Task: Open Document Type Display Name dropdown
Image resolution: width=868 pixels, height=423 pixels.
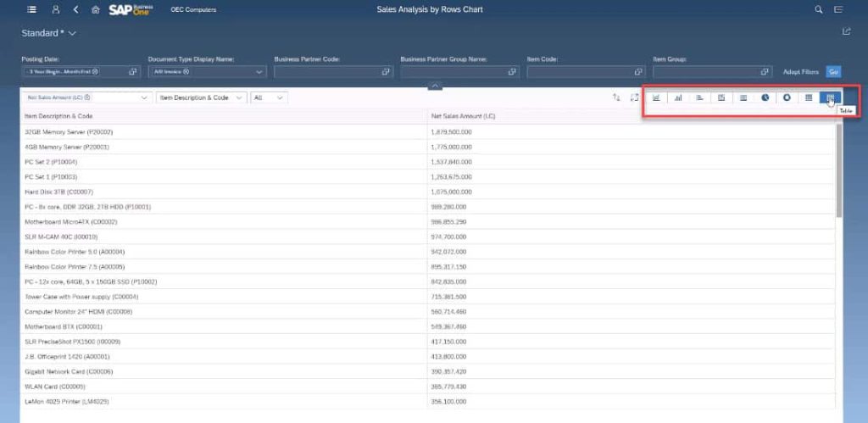Action: pyautogui.click(x=259, y=71)
